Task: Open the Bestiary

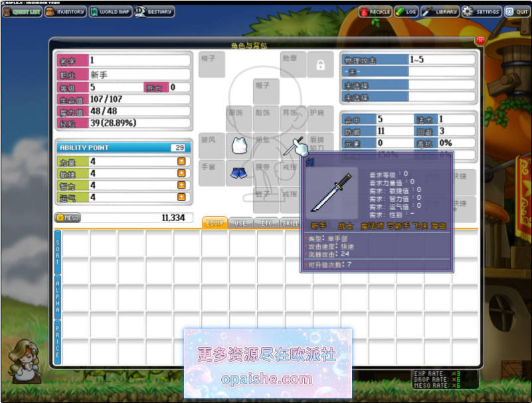Action: pos(154,12)
